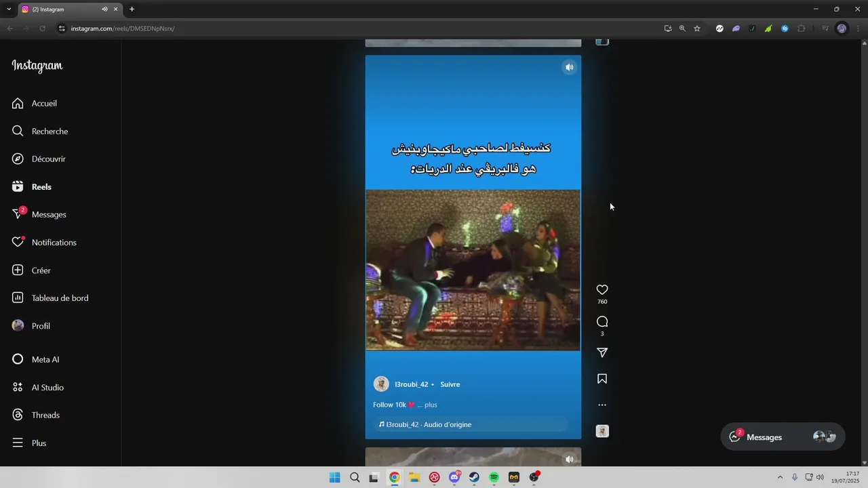The height and width of the screenshot is (488, 868).
Task: Click the browser address bar
Action: tap(359, 28)
